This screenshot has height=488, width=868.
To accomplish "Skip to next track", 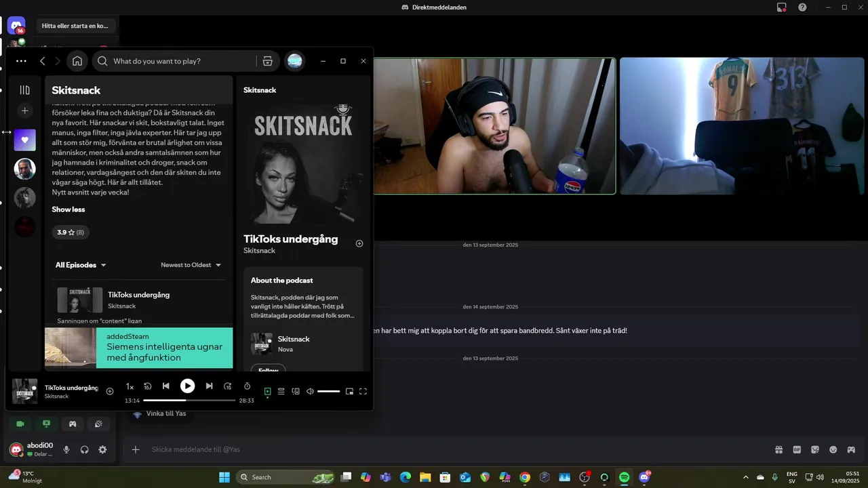I will coord(209,386).
